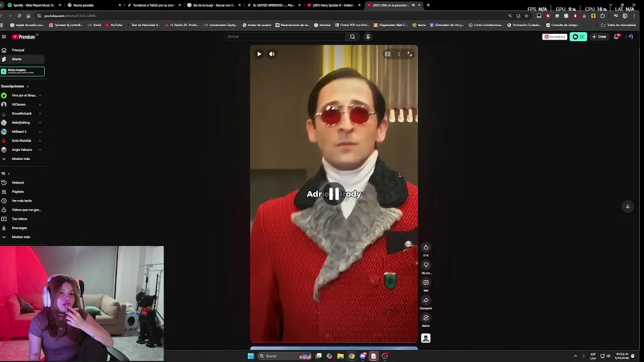Start voice search with the microphone icon

click(368, 37)
